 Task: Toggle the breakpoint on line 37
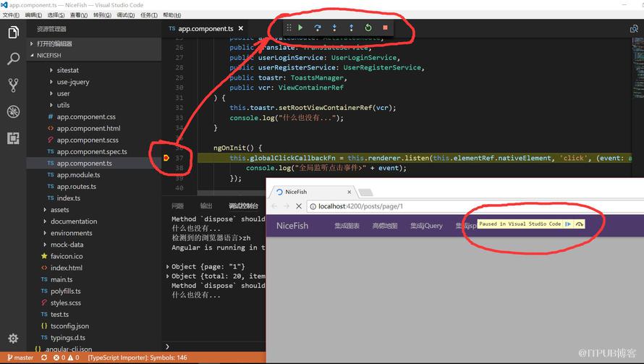(166, 158)
